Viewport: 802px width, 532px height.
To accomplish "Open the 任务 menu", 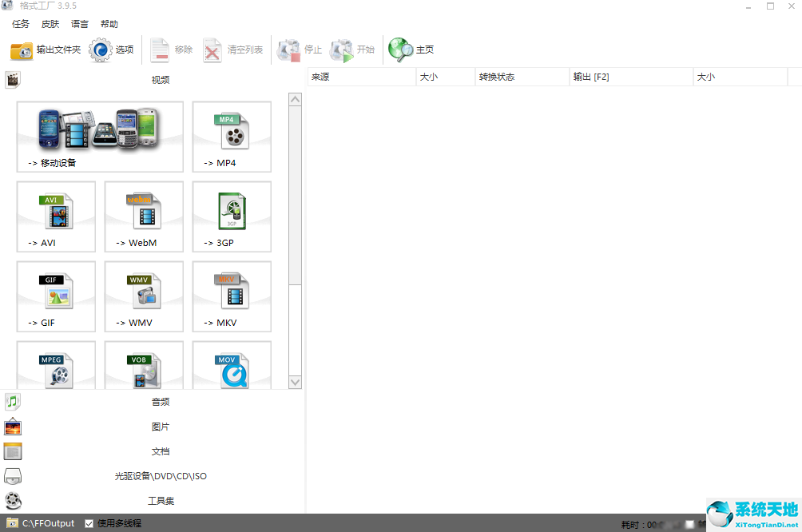I will click(x=21, y=24).
